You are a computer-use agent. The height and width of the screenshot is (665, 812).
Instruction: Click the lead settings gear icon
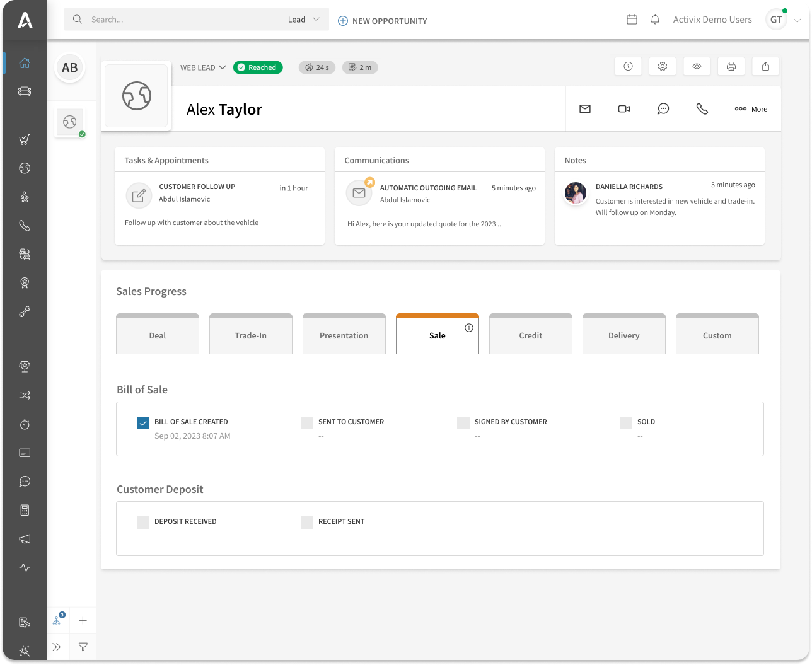663,66
